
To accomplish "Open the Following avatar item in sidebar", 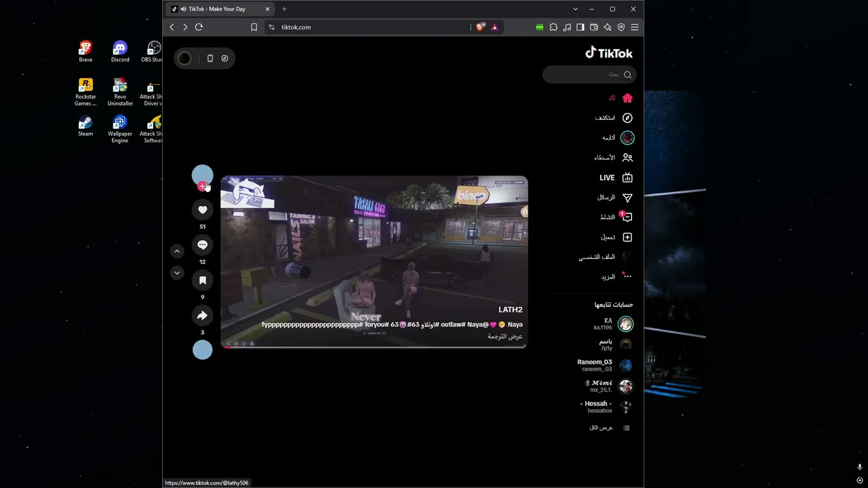I will (627, 138).
